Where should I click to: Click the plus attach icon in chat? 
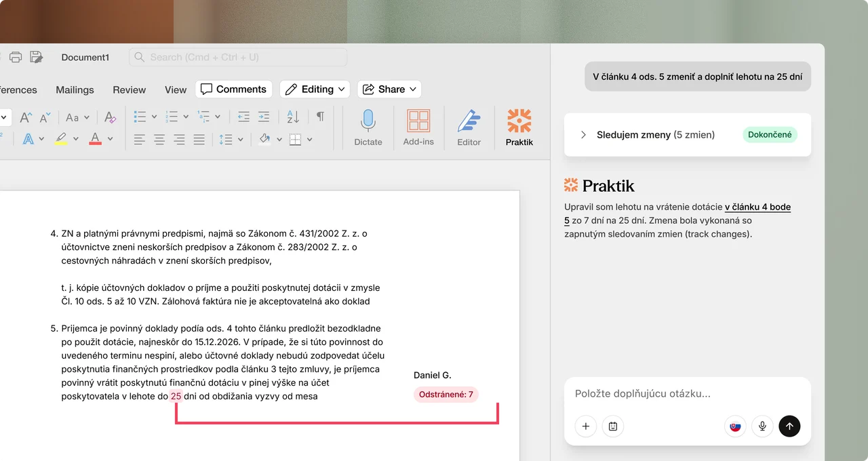pos(586,426)
